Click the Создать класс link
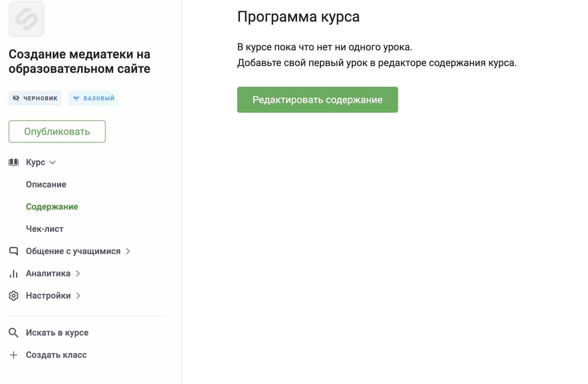The height and width of the screenshot is (384, 588). coord(56,355)
